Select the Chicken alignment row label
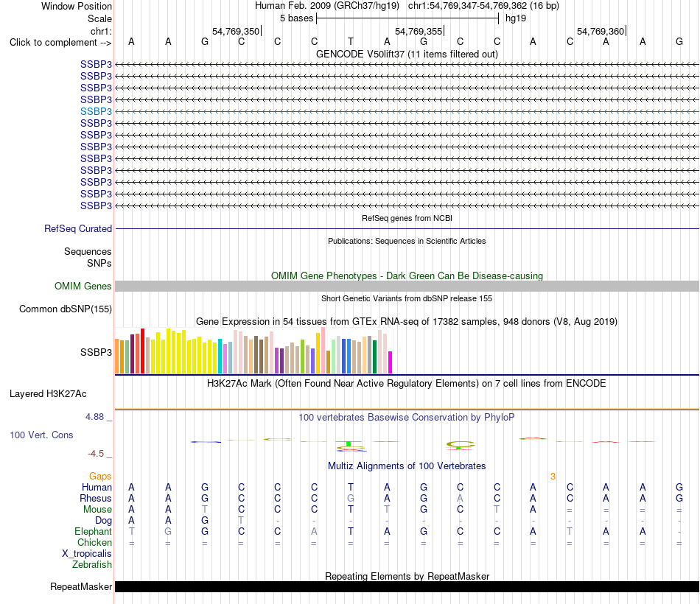The image size is (700, 604). click(x=94, y=542)
